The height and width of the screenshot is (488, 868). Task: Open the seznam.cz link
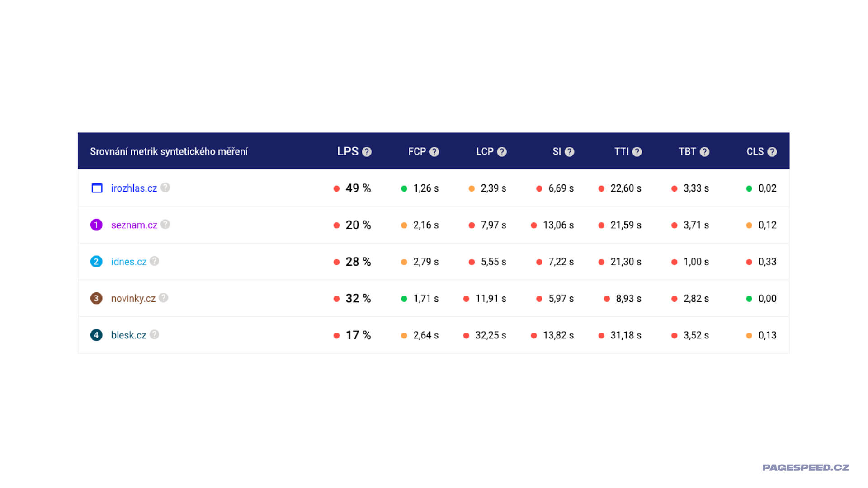coord(134,225)
